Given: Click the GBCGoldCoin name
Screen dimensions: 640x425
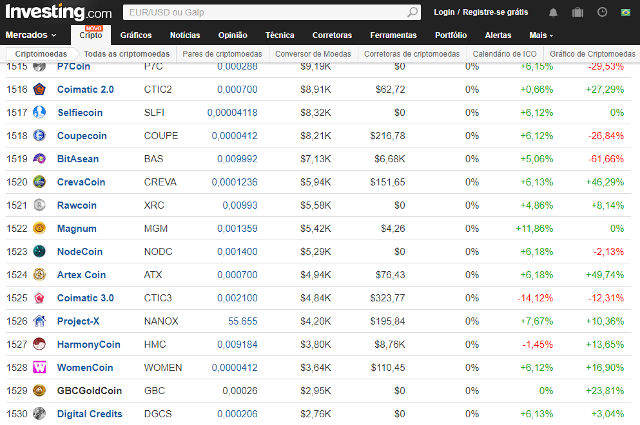Looking at the screenshot, I should tap(89, 391).
